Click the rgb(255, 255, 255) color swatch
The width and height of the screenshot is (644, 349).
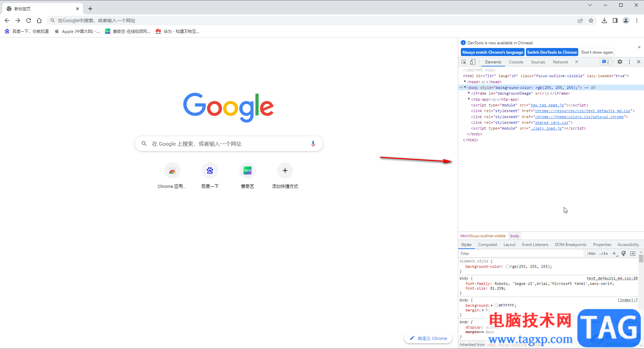tap(507, 266)
